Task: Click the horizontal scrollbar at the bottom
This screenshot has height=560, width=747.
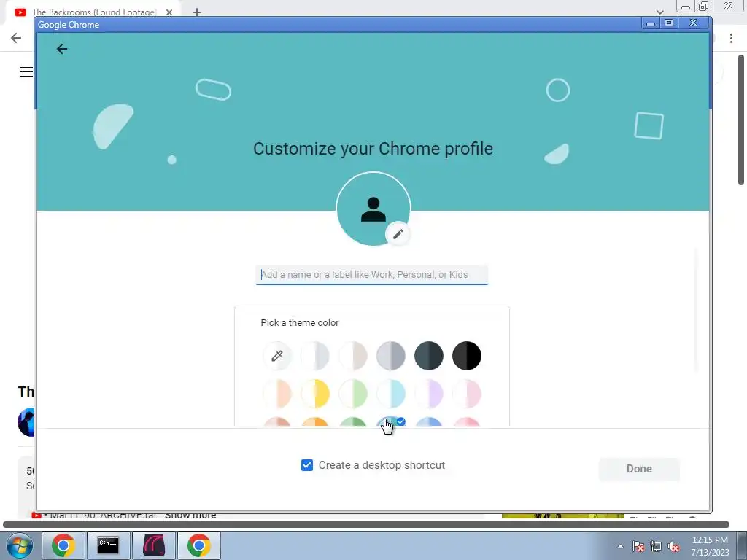Action: [x=366, y=524]
